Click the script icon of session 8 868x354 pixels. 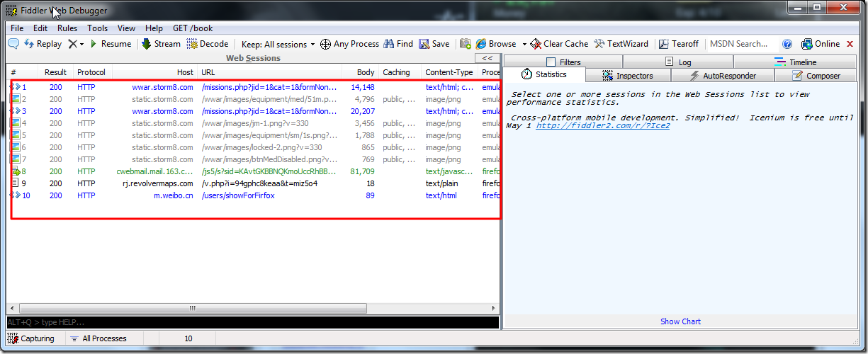16,171
